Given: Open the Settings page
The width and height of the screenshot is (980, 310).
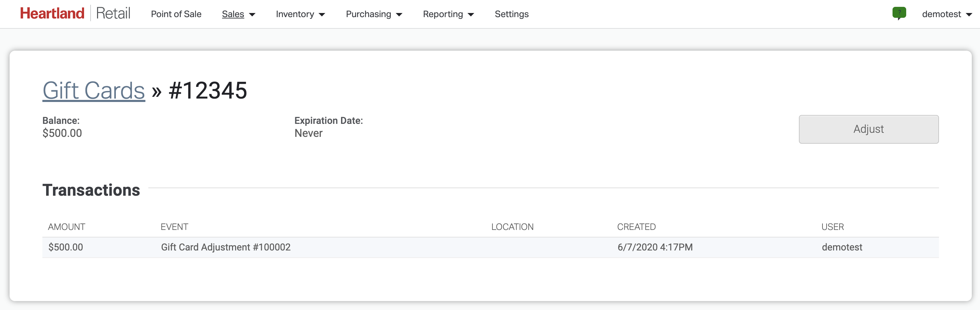Looking at the screenshot, I should click(x=511, y=14).
